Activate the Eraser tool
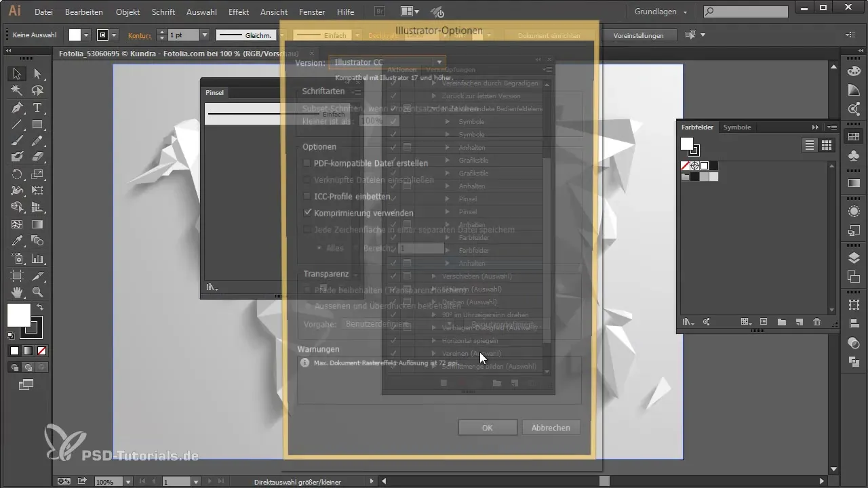The height and width of the screenshot is (488, 868). click(37, 157)
